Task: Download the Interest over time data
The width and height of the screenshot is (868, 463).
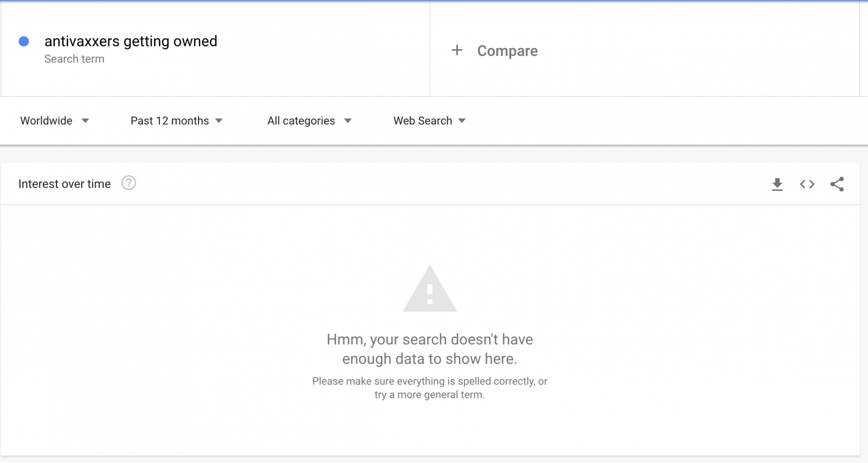Action: coord(777,184)
